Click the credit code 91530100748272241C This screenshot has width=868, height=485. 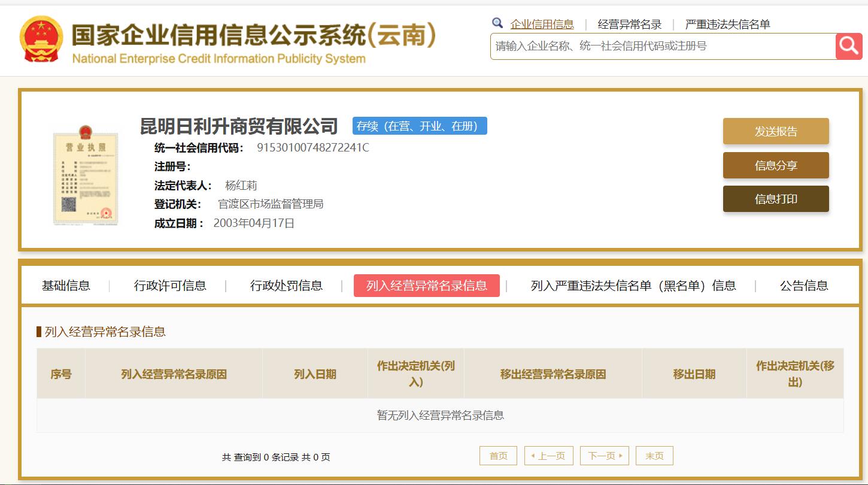click(313, 148)
